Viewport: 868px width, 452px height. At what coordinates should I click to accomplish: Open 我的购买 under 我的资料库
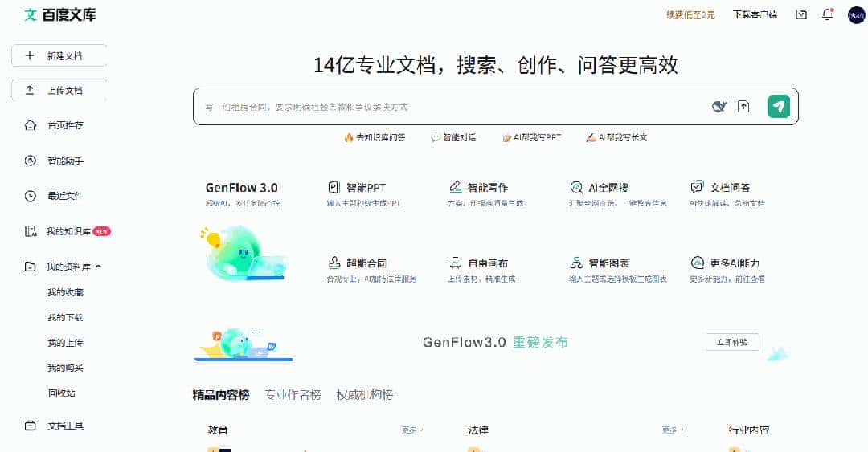pos(65,368)
